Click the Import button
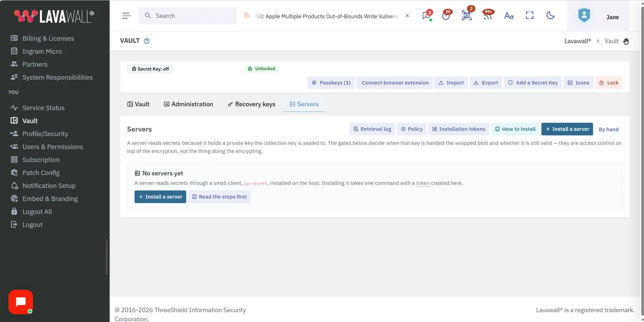Viewport: 644px width, 322px height. [x=451, y=83]
